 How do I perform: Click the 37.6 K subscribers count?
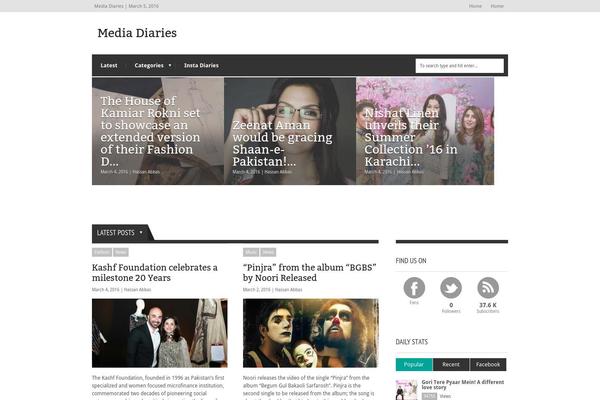488,305
